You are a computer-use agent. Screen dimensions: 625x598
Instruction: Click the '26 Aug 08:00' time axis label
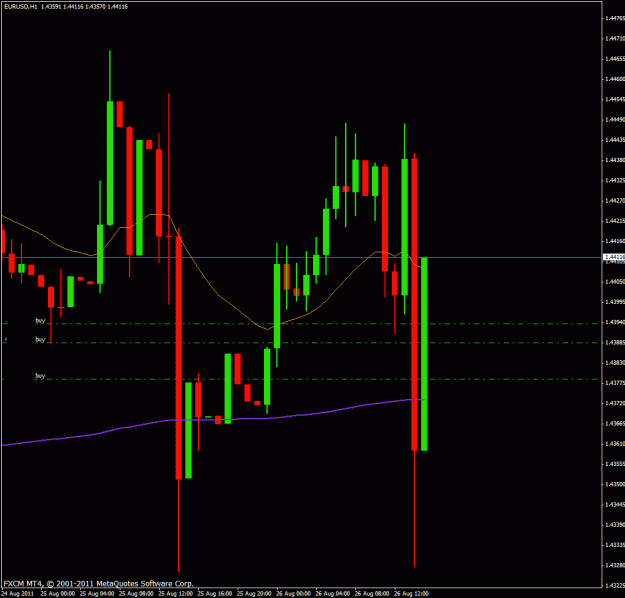(x=372, y=594)
